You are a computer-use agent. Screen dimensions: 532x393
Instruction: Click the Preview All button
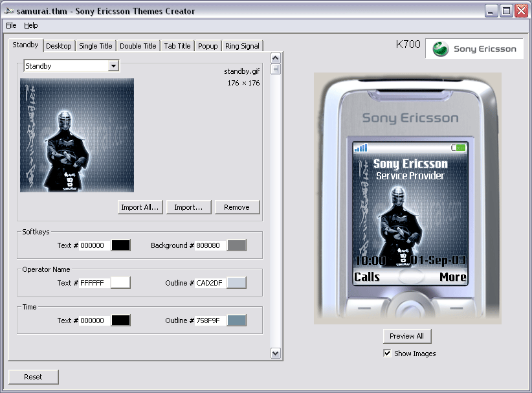tap(407, 336)
